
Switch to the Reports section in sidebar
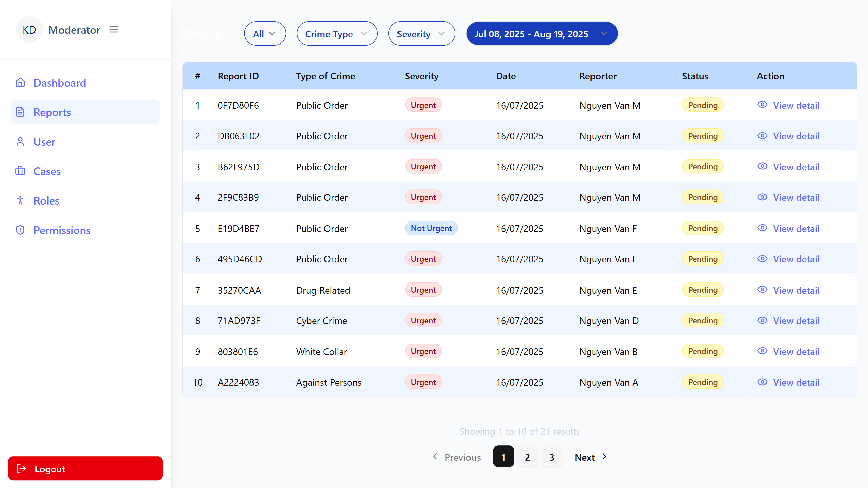pyautogui.click(x=52, y=112)
